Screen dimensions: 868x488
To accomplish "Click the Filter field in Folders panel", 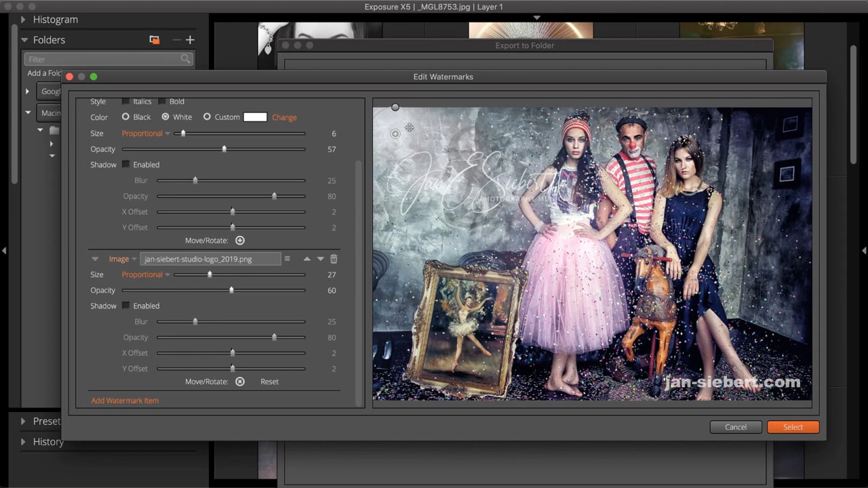I will pyautogui.click(x=108, y=60).
